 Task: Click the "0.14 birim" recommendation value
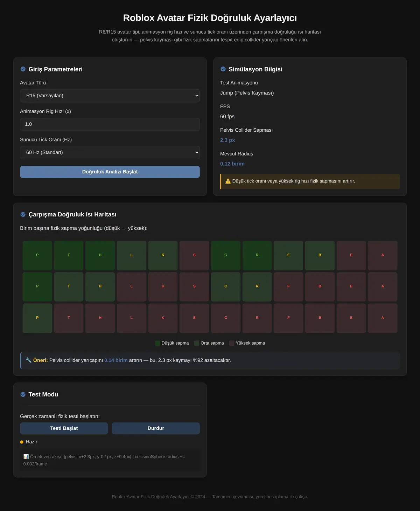[x=116, y=360]
